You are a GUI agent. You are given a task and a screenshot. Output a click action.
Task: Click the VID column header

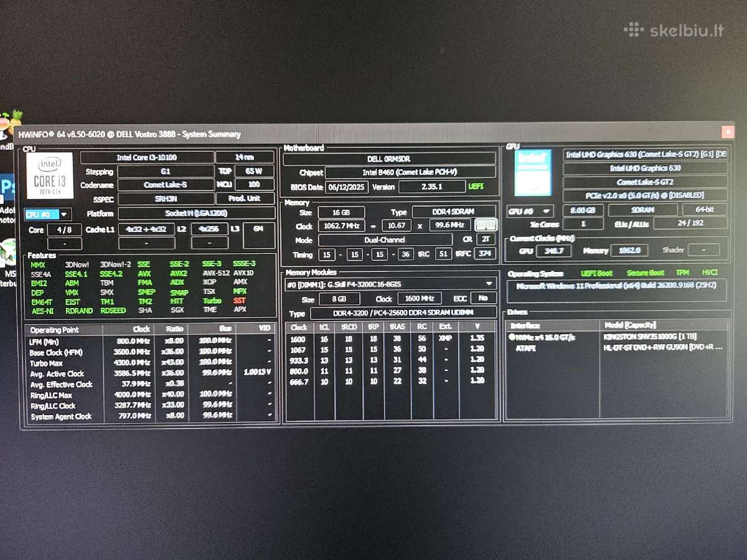[264, 328]
